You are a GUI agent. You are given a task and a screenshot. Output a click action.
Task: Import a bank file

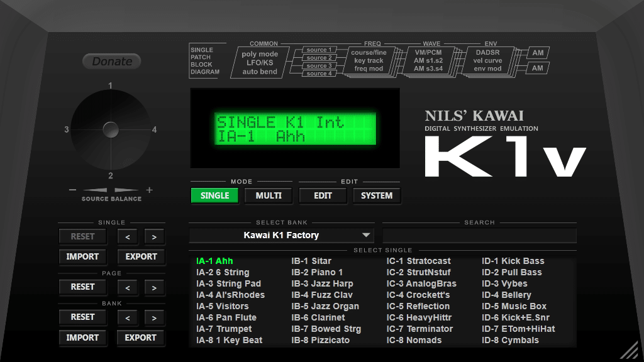[82, 337]
